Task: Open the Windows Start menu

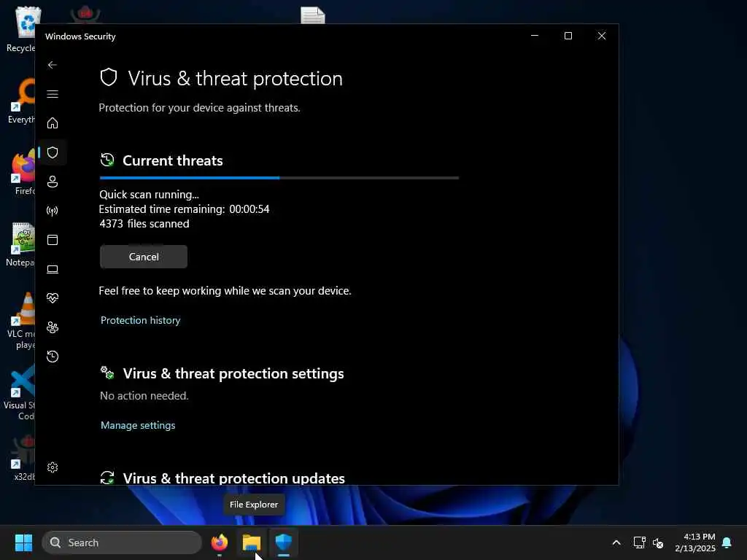Action: coord(23,542)
